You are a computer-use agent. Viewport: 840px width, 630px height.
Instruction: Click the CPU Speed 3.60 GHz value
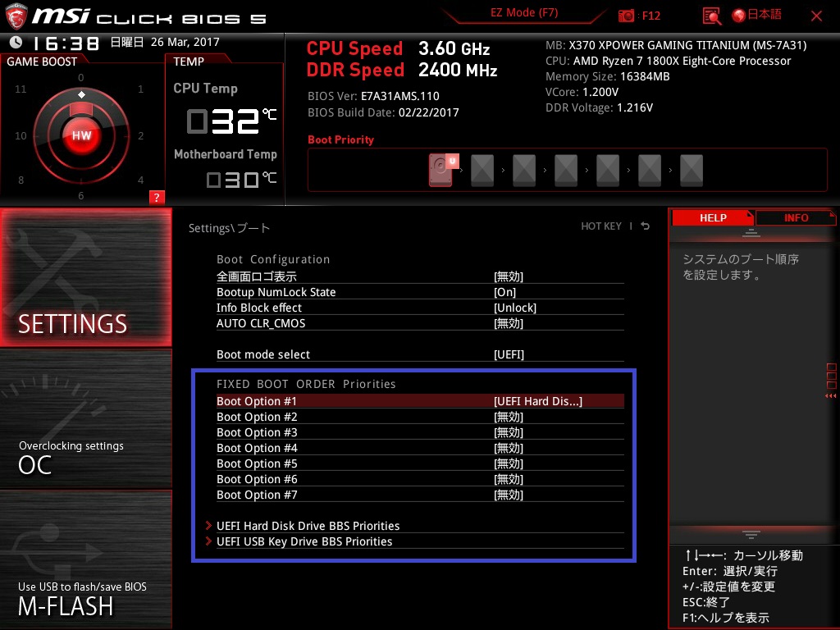coord(454,48)
